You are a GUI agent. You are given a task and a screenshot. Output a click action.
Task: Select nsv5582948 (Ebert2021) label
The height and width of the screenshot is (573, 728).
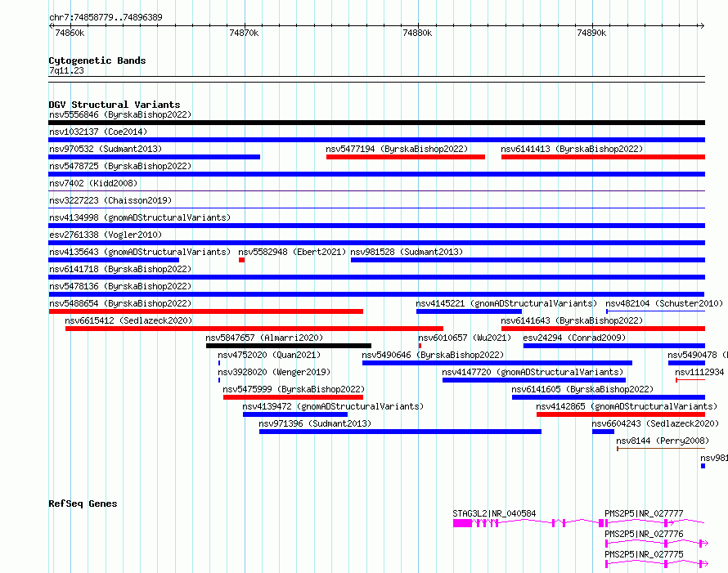(x=292, y=252)
